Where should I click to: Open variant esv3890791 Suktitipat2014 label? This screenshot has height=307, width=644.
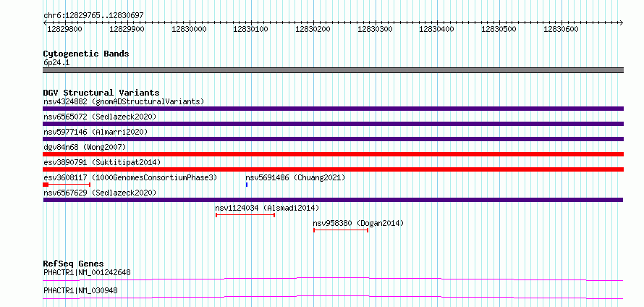click(x=102, y=162)
